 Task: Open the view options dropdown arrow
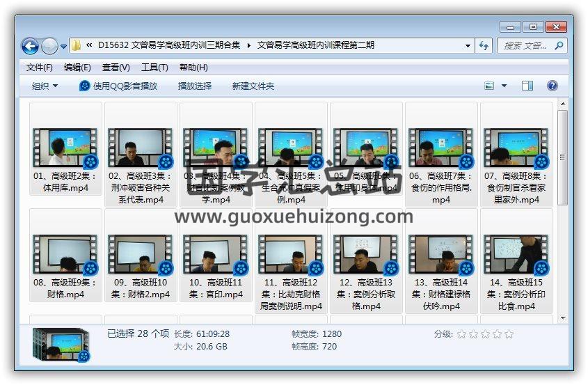point(504,86)
